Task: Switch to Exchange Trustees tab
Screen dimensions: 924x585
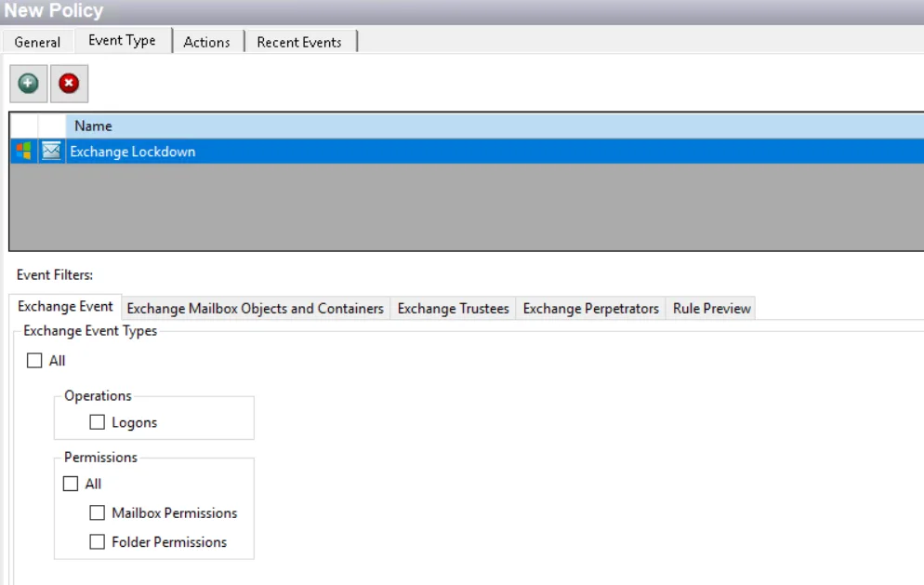Action: (453, 309)
